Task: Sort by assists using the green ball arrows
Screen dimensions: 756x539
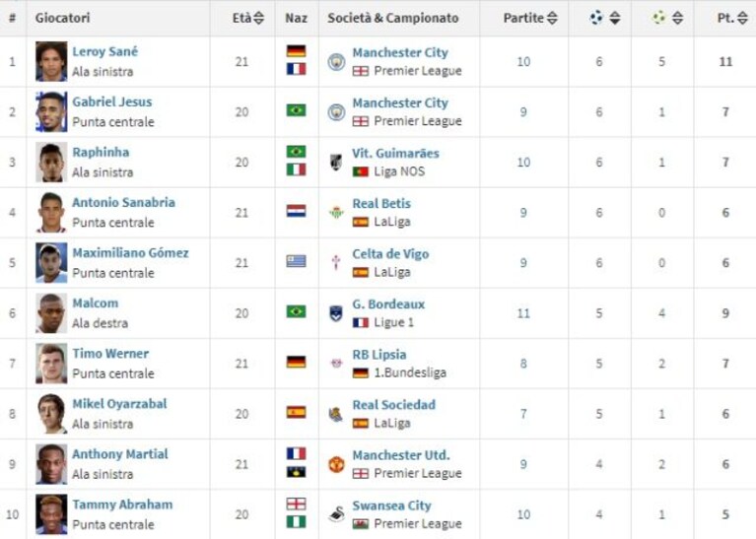Action: tap(677, 19)
